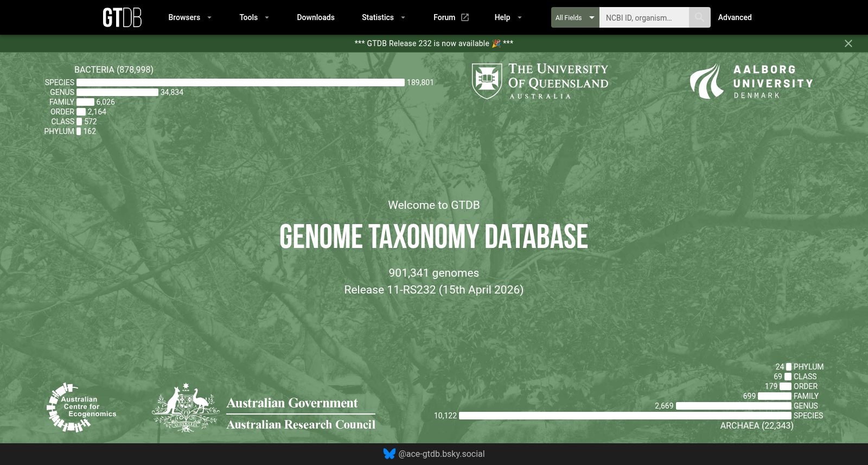
Task: Open the Help menu
Action: (x=508, y=17)
